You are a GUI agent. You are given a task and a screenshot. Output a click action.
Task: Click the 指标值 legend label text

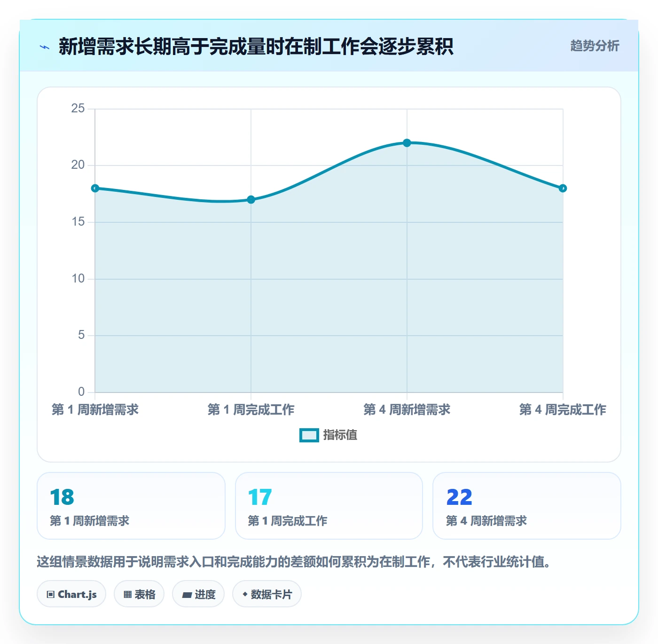tap(340, 435)
